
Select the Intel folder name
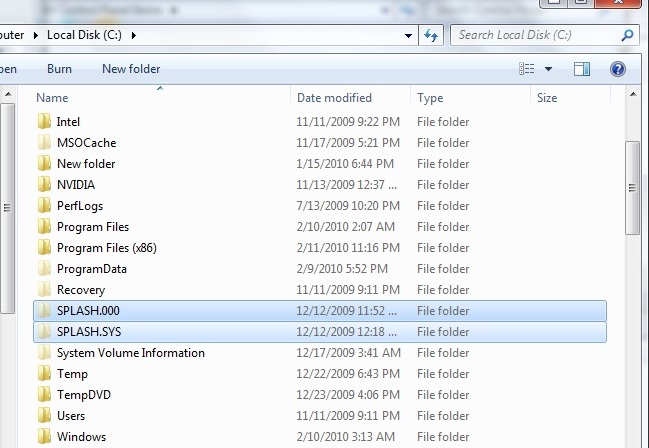click(x=68, y=122)
